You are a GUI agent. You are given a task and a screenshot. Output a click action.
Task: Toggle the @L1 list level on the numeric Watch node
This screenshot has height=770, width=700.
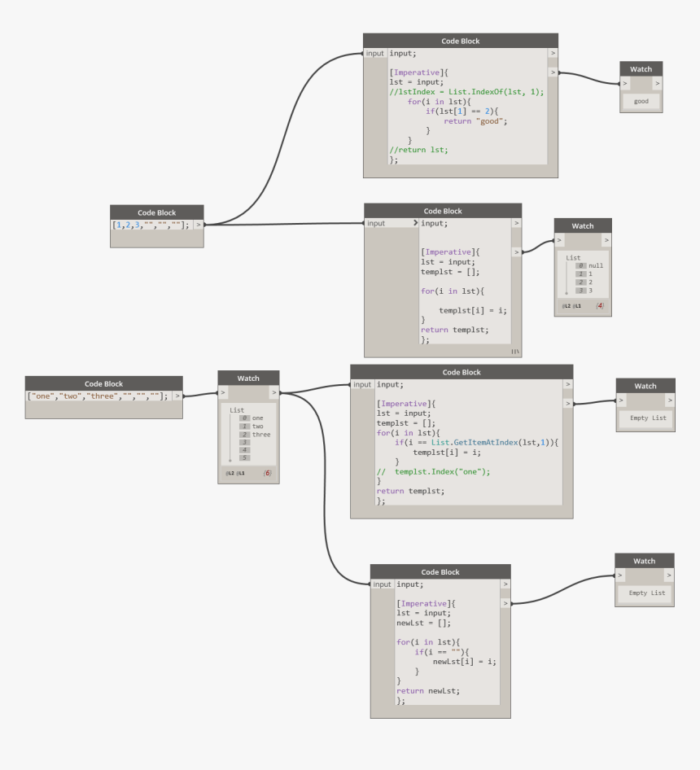click(x=577, y=306)
